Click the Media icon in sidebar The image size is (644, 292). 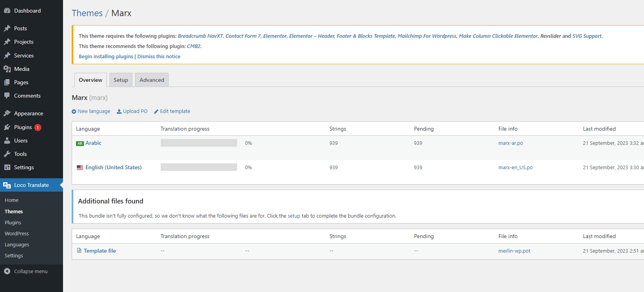[x=7, y=69]
